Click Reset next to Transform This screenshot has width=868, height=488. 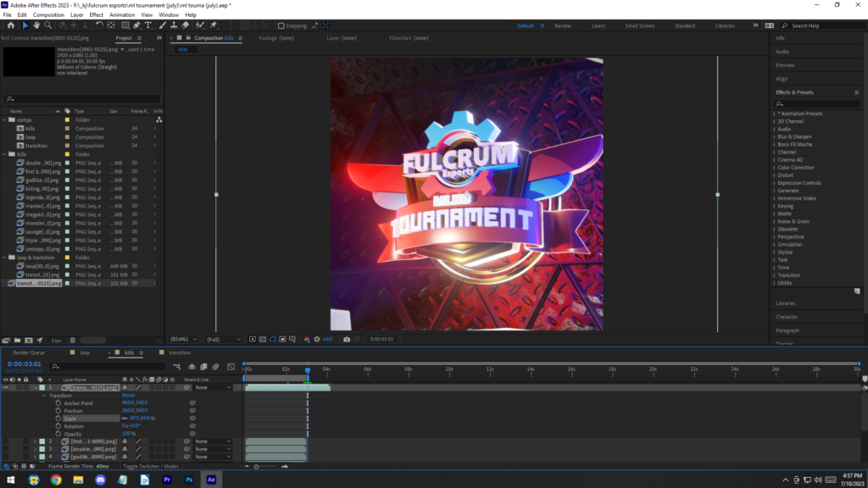click(129, 396)
